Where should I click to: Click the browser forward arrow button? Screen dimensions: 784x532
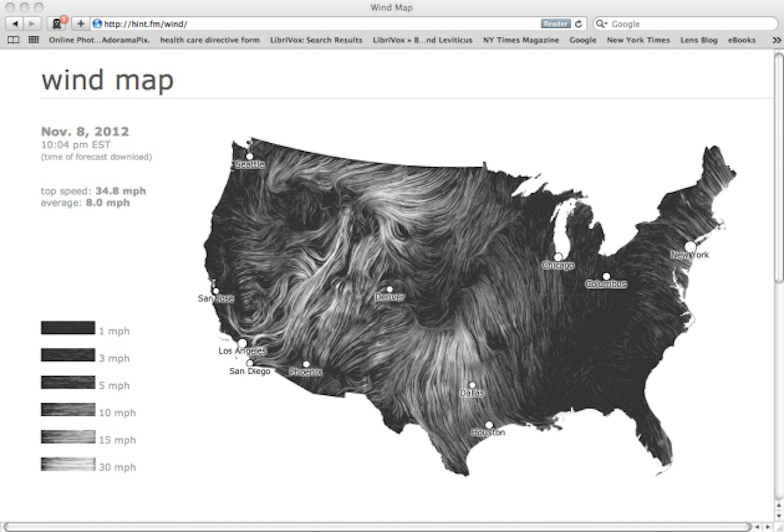pos(32,24)
